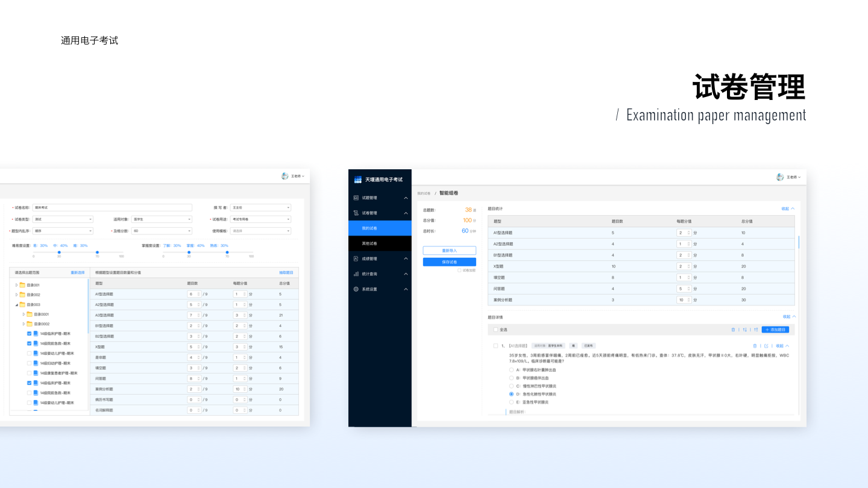
Task: Click 题目数 stepper for A3型选择题 row
Action: (194, 315)
